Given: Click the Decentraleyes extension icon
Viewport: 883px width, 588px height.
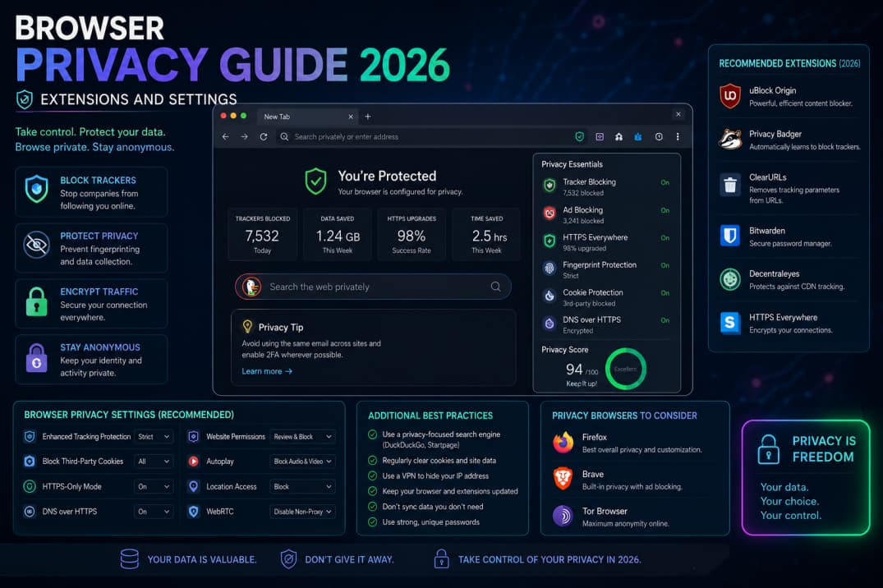Looking at the screenshot, I should tap(730, 279).
